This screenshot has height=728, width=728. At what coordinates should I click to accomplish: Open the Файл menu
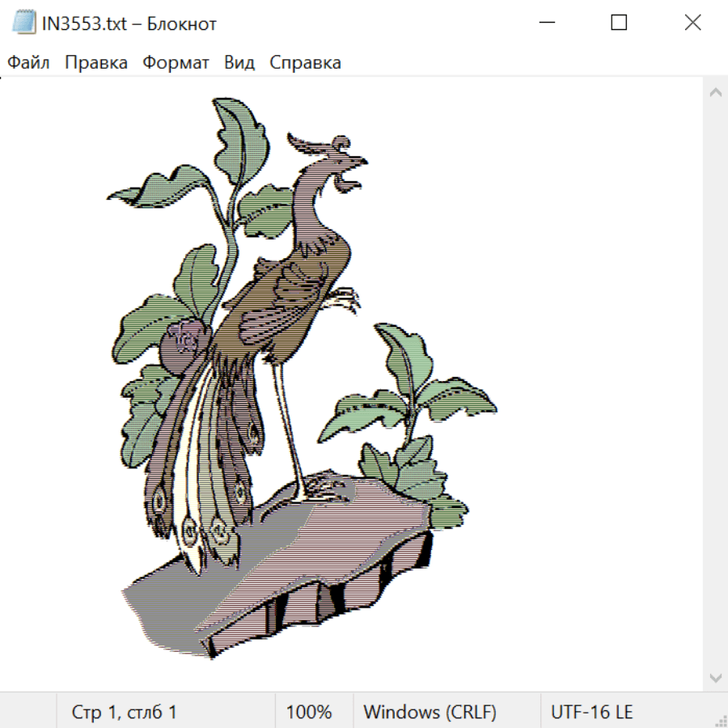pos(28,63)
